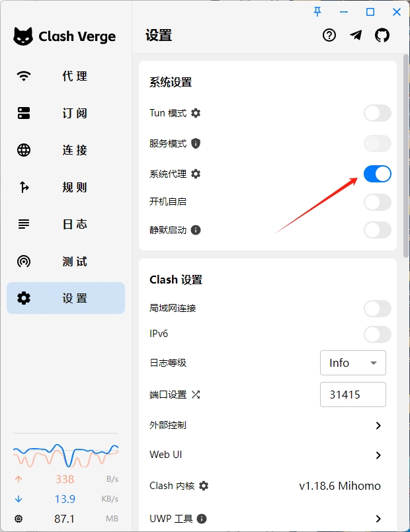Expand UWP 工具 chevron
This screenshot has height=532, width=410.
[x=378, y=519]
